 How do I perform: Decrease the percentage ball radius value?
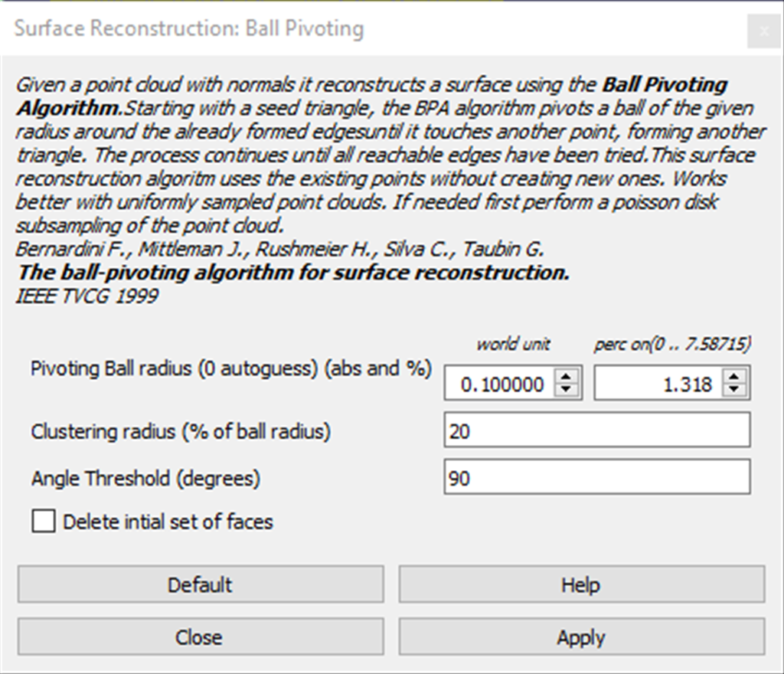734,390
